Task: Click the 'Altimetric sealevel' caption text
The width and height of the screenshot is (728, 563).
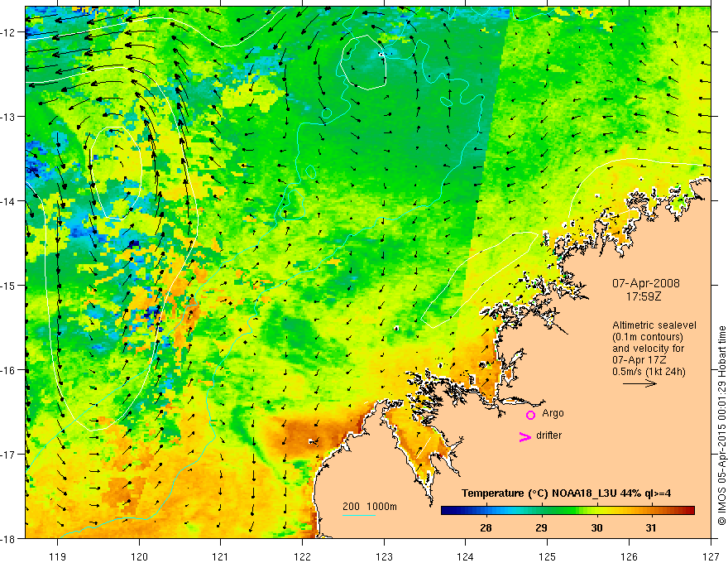Action: (654, 325)
